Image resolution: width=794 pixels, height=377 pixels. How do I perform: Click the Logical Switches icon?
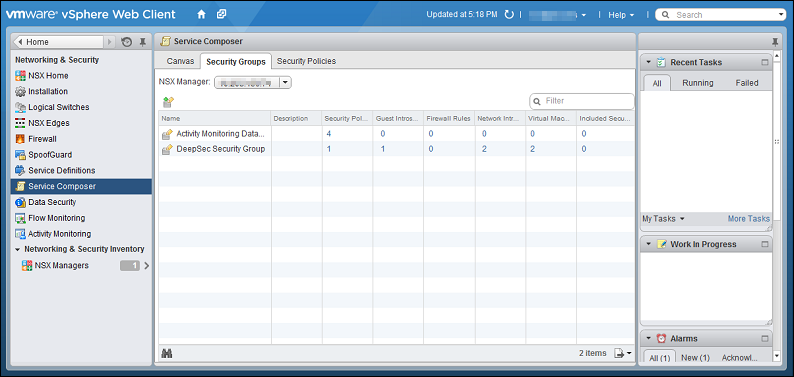tap(20, 107)
